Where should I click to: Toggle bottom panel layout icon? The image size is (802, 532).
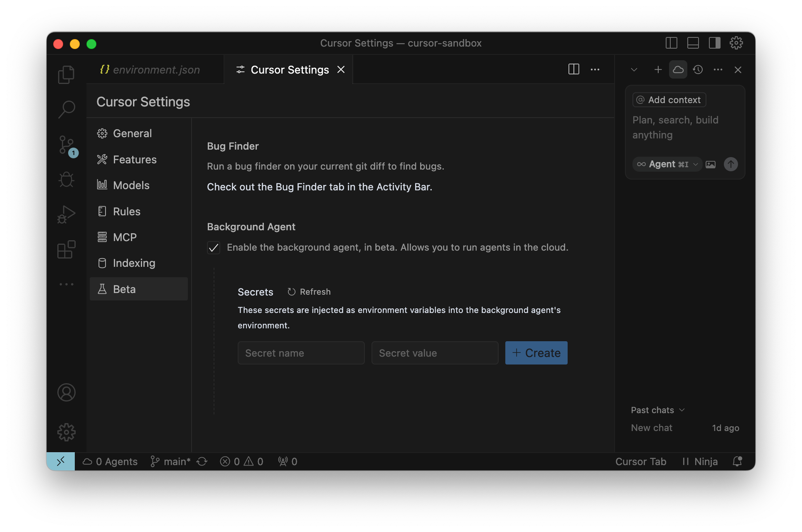coord(693,43)
